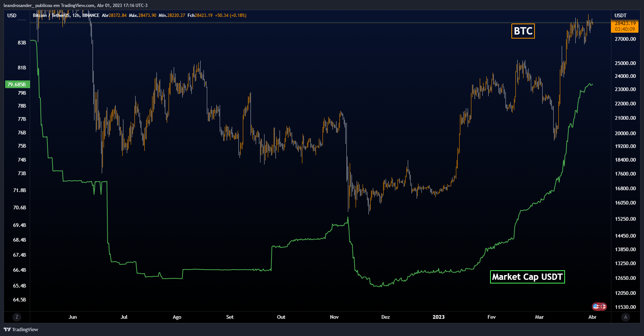The height and width of the screenshot is (336, 644).
Task: Click the 2023 label on the time axis
Action: coord(439,317)
